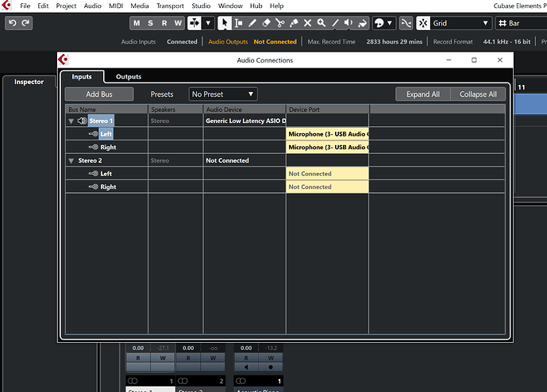Choose the Zoom magnifier tool
The image size is (547, 392).
click(322, 23)
